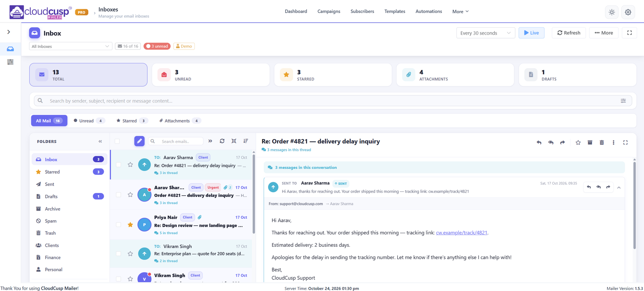This screenshot has width=644, height=291.
Task: Open Campaigns in the top navigation
Action: [x=329, y=11]
